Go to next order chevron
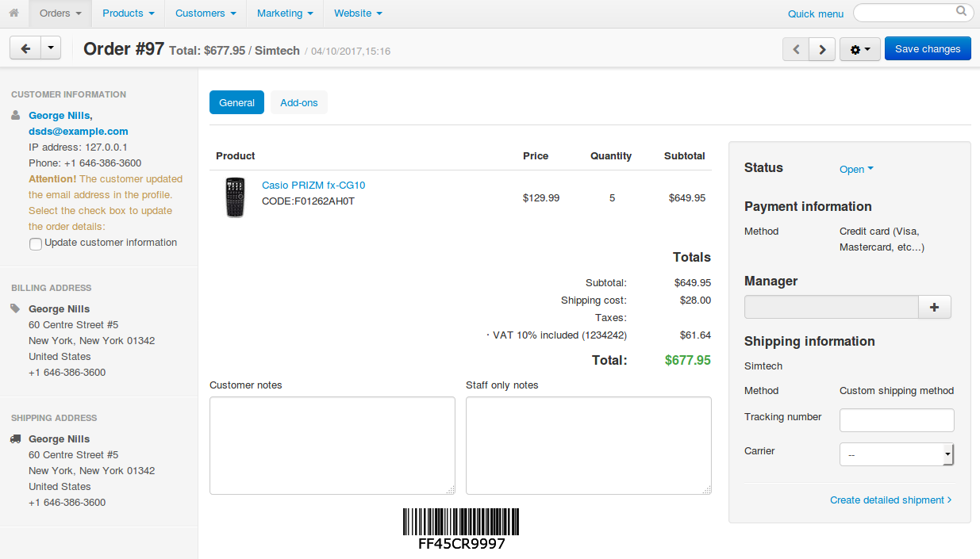 (x=823, y=49)
